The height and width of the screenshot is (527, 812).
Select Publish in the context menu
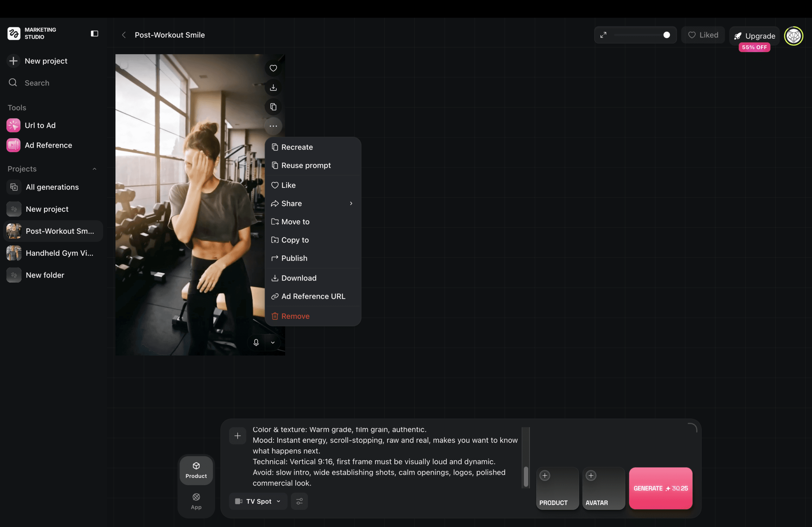pyautogui.click(x=313, y=258)
